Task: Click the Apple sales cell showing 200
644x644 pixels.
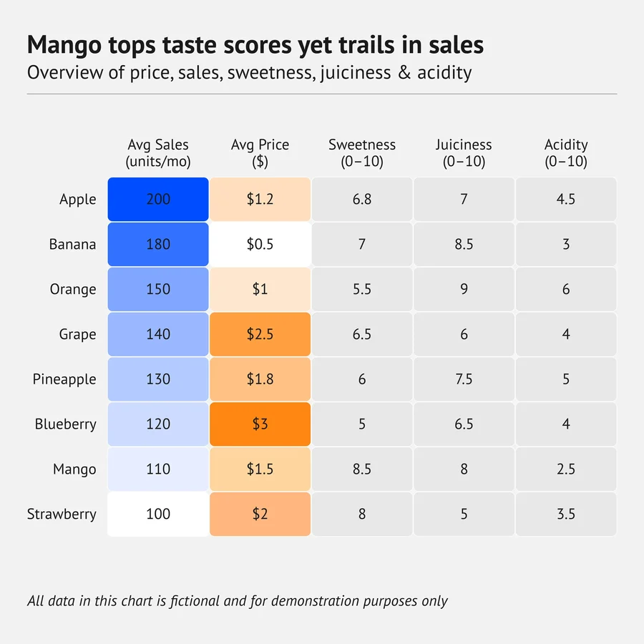Action: pyautogui.click(x=158, y=199)
